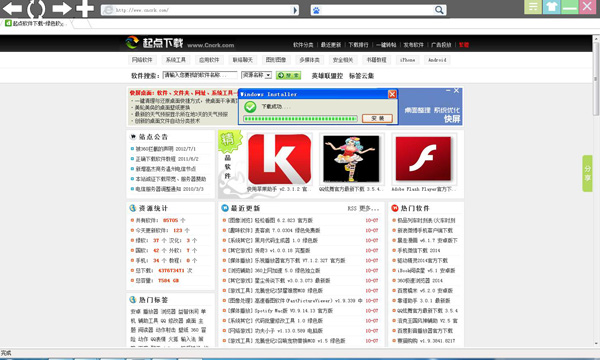Select the Android category tab
The height and width of the screenshot is (360, 600).
pos(437,60)
